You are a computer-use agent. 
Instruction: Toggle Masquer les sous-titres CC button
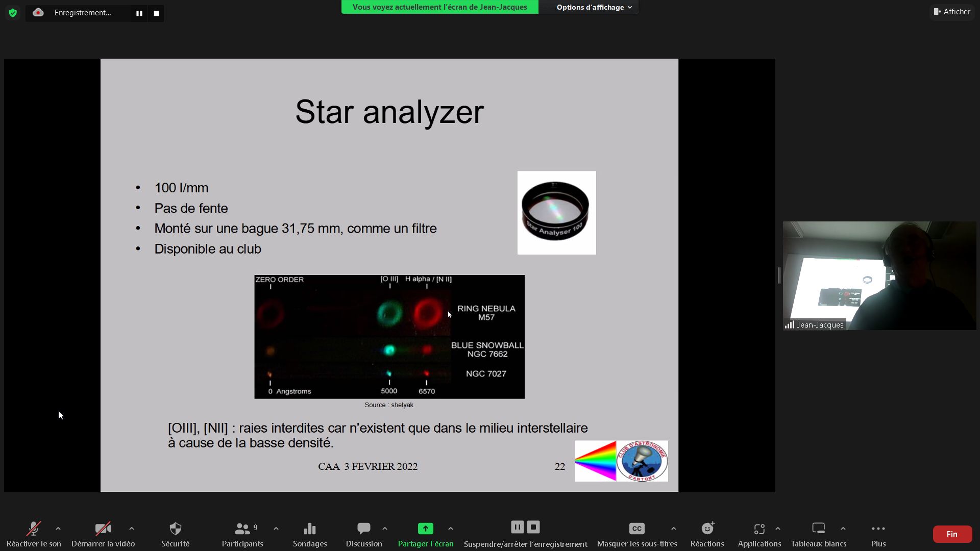(637, 534)
